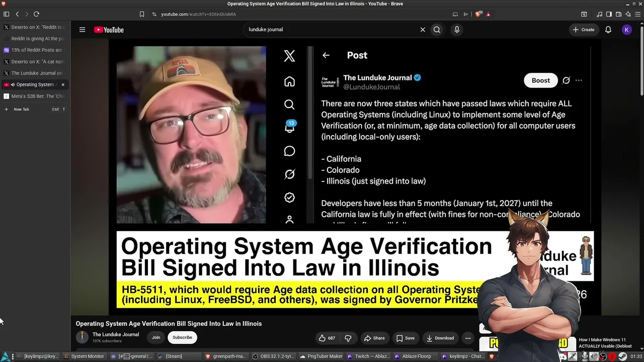Run the search with the magnifier button
The height and width of the screenshot is (362, 644).
tap(437, 30)
